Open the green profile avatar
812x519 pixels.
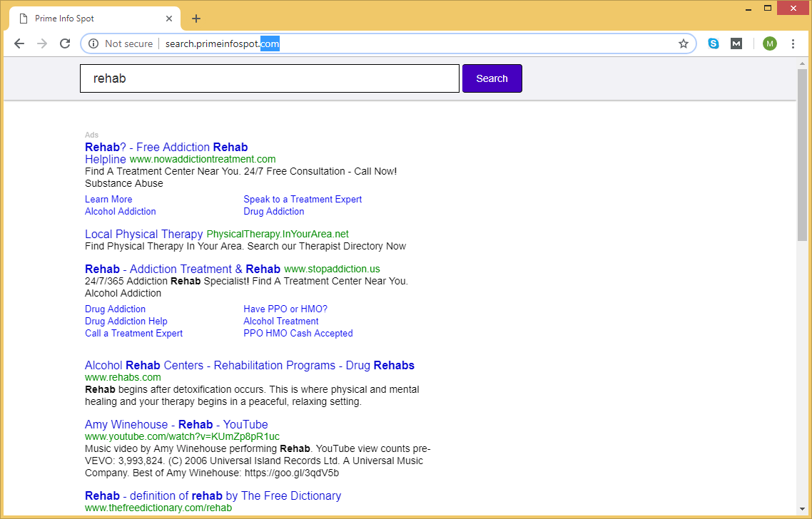point(769,43)
